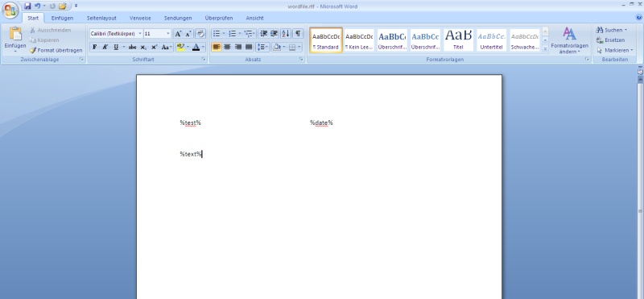Open the Markieren select menu
Screen dimensions: 644x299
(614, 50)
